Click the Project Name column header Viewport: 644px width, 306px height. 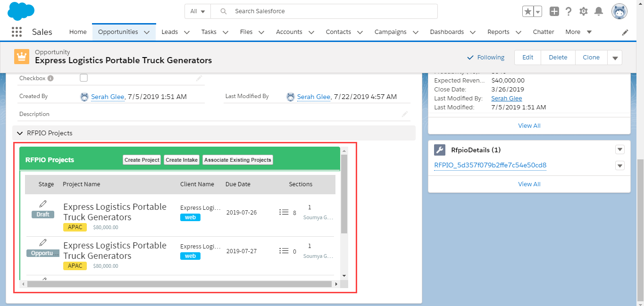[x=81, y=184]
